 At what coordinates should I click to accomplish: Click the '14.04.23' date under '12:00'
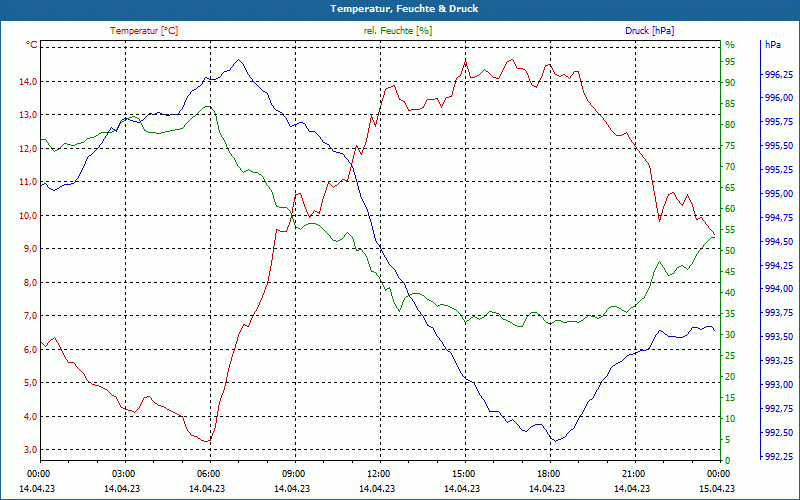tap(377, 488)
